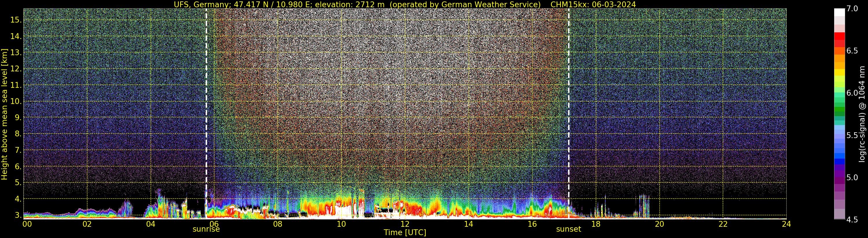868x238 pixels.
Task: Click the '20' time tick label
Action: [659, 224]
